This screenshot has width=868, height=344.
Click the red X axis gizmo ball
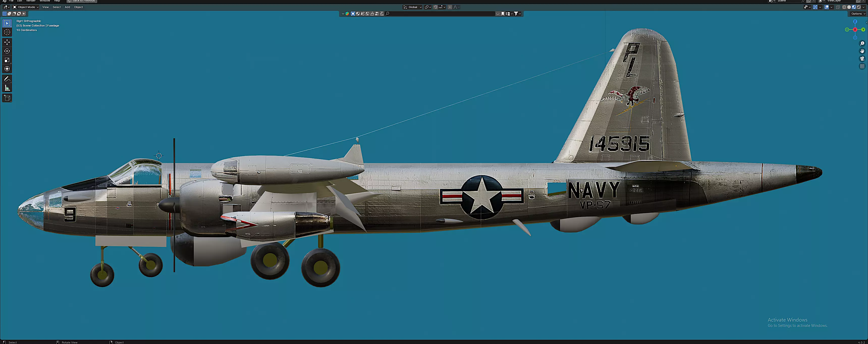point(855,30)
